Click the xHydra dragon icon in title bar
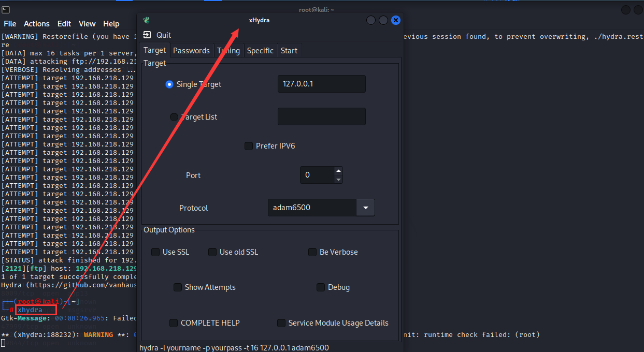Image resolution: width=644 pixels, height=352 pixels. [147, 20]
